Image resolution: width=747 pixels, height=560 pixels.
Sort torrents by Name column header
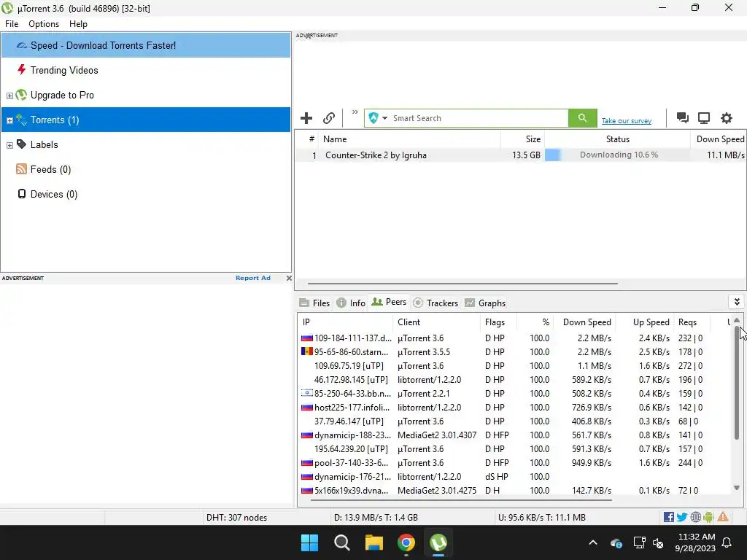coord(410,139)
